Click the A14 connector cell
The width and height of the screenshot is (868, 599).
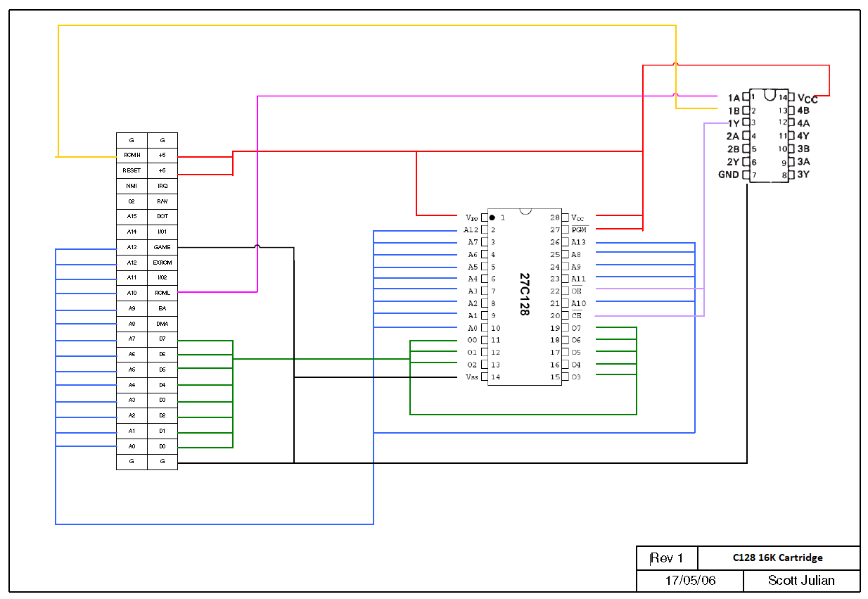point(132,232)
